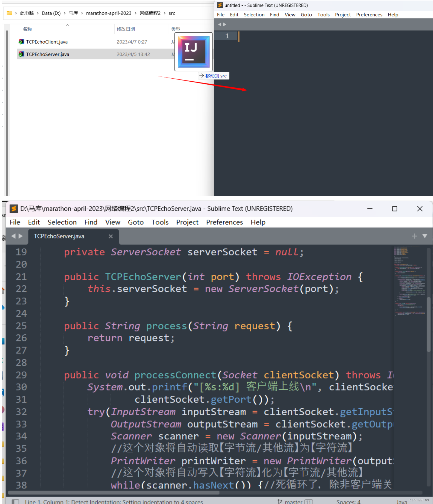Screen dimensions: 433x504
Task: Expand chevron after Data (D:) in breadcrumb
Action: 65,13
